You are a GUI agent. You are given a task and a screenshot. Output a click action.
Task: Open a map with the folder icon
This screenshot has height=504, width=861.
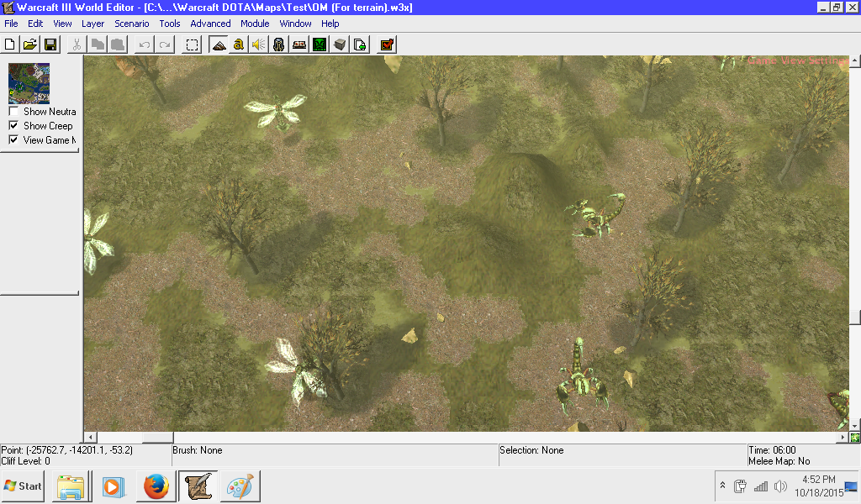pyautogui.click(x=30, y=45)
